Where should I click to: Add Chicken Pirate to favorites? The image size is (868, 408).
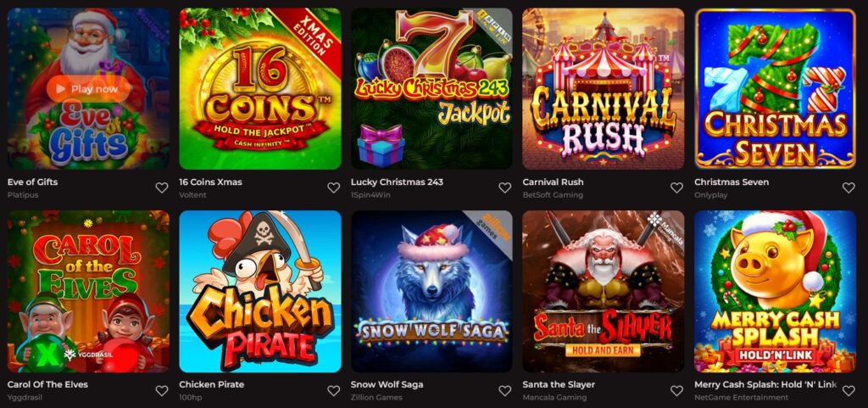333,391
